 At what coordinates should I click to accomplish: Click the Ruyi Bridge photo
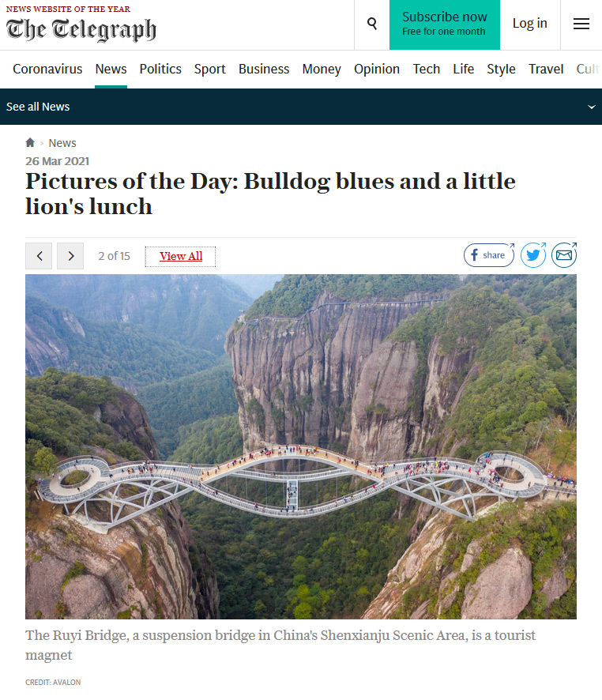(x=301, y=446)
